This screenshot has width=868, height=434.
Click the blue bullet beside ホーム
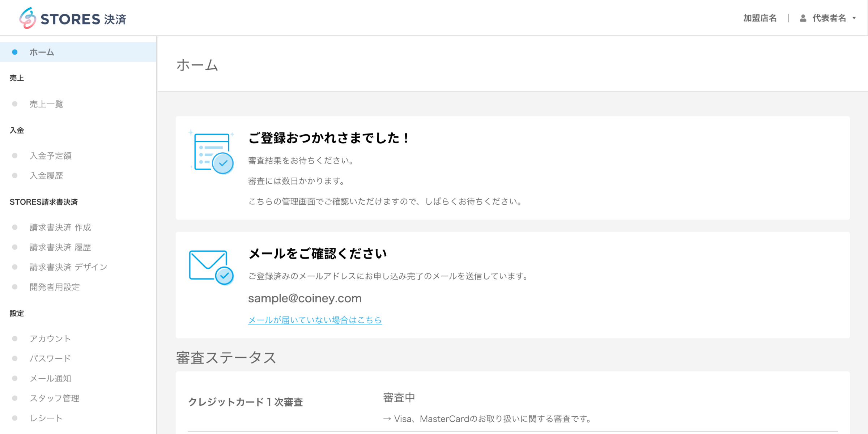[x=15, y=52]
